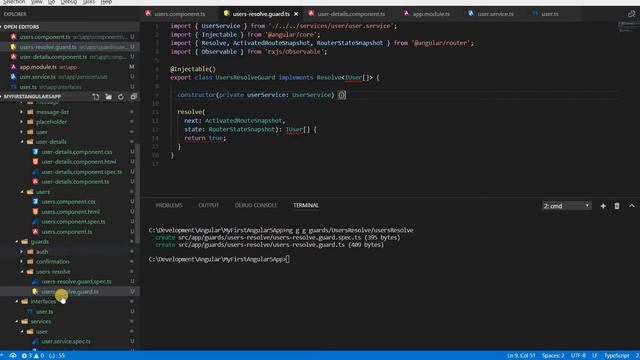Expand the message-list folder
The width and height of the screenshot is (640, 360).
pos(52,112)
